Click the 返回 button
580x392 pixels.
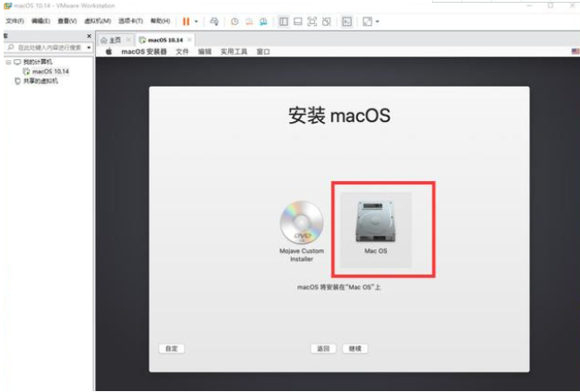[322, 348]
